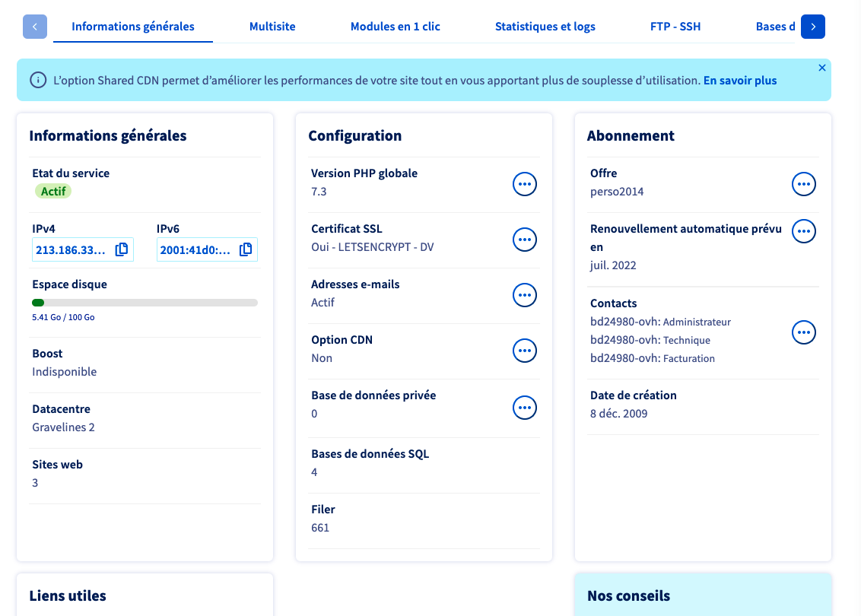Screen dimensions: 861x616
Task: Open the Modules en 1 clic tab
Action: pos(395,27)
